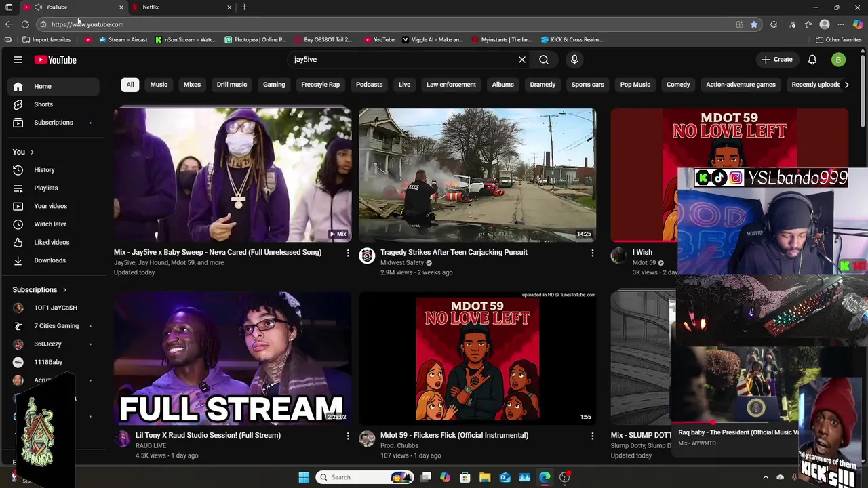The height and width of the screenshot is (488, 868).
Task: Open Jay5ive x Baby Sweep mix thumbnail
Action: [233, 176]
